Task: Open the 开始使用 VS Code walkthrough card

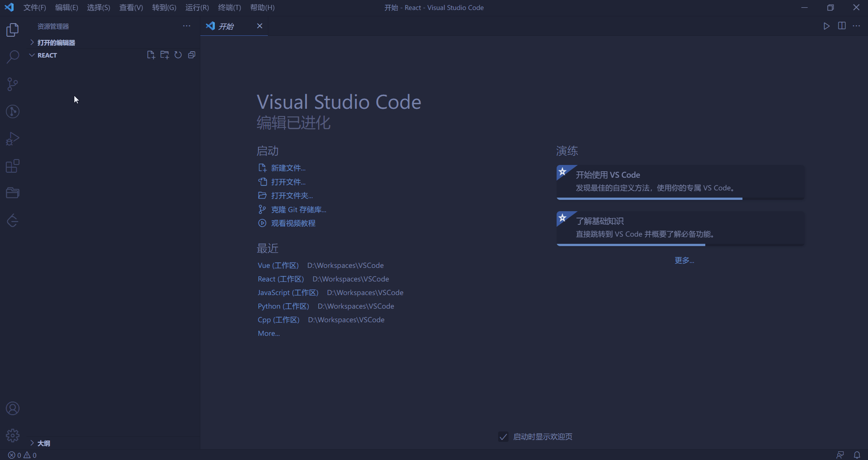Action: coord(680,181)
